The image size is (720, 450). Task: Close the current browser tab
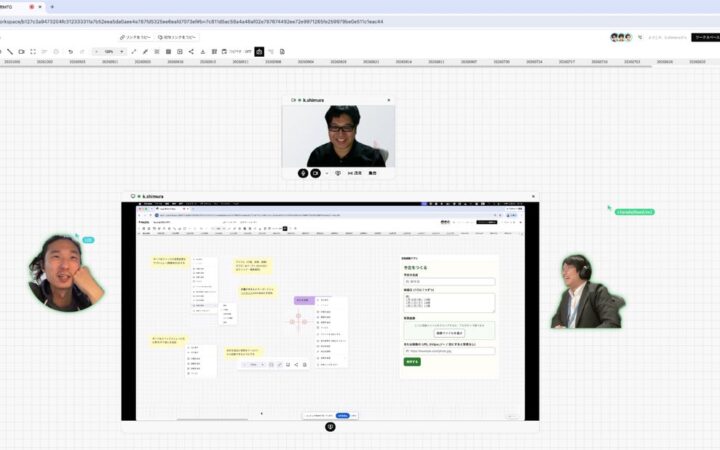pyautogui.click(x=40, y=7)
